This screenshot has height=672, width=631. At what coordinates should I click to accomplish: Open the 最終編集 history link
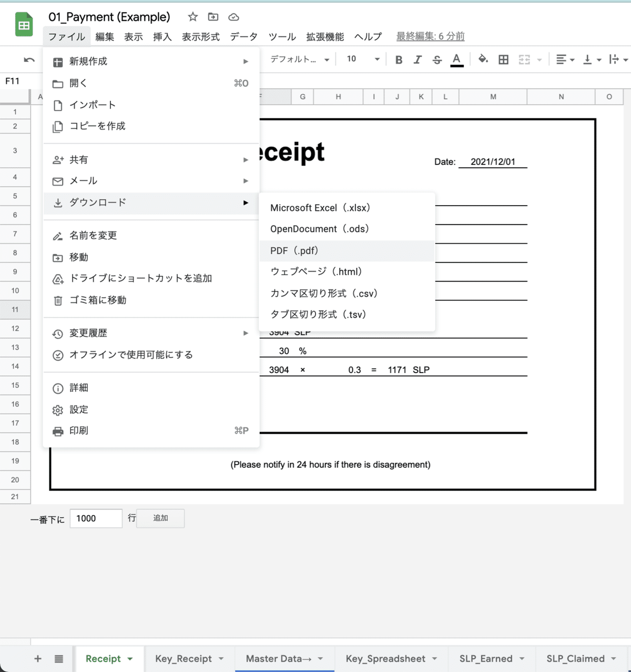point(430,36)
